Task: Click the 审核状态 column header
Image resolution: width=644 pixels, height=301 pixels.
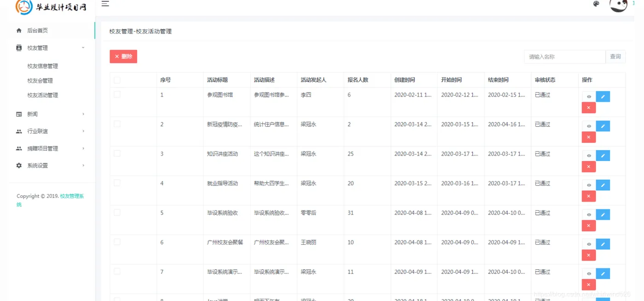Action: pyautogui.click(x=545, y=80)
